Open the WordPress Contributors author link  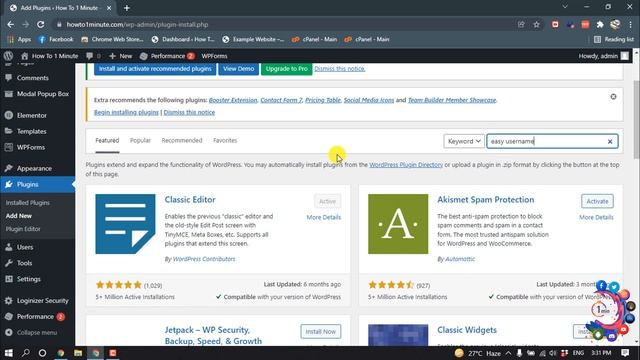(204, 259)
